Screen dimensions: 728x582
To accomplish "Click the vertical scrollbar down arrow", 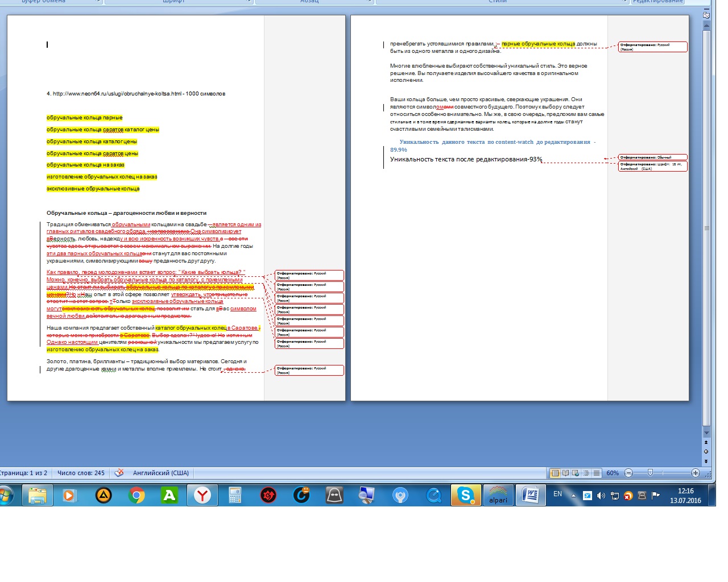I will click(x=706, y=433).
